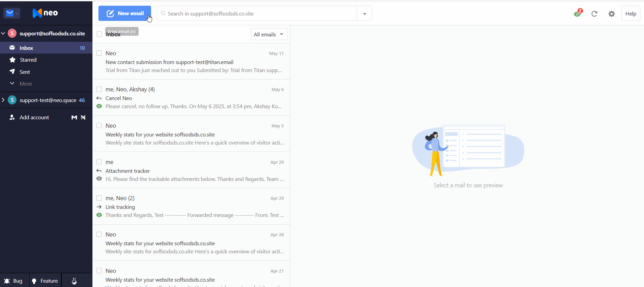Open the mail app switcher icon
Viewport: 644px width, 287px height.
pos(10,13)
